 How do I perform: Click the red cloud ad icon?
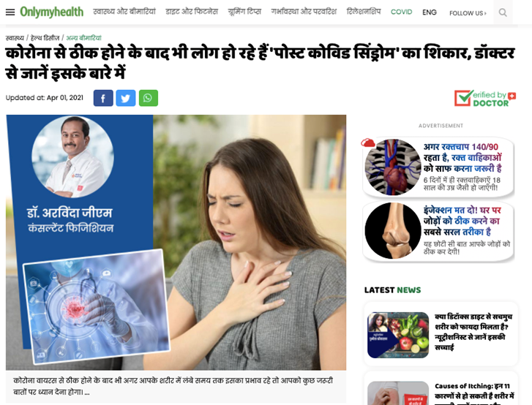368,143
